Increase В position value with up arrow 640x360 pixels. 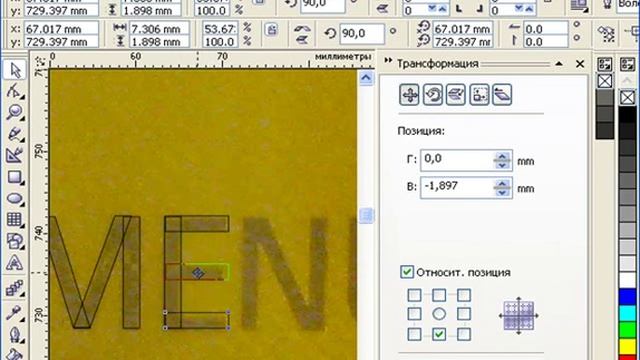[x=502, y=184]
